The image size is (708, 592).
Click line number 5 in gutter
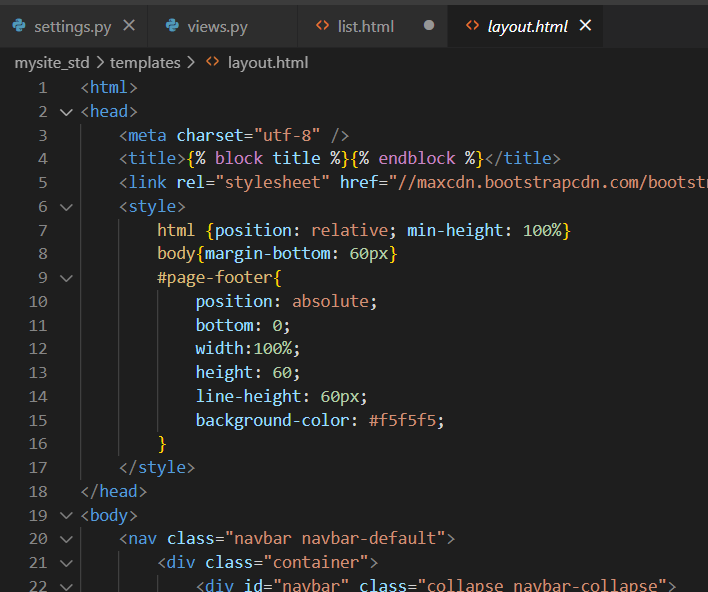(43, 183)
